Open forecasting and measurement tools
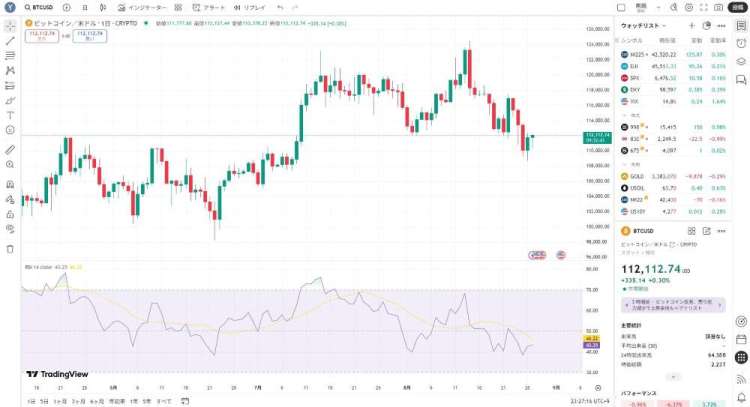Image resolution: width=750 pixels, height=407 pixels. coord(10,86)
